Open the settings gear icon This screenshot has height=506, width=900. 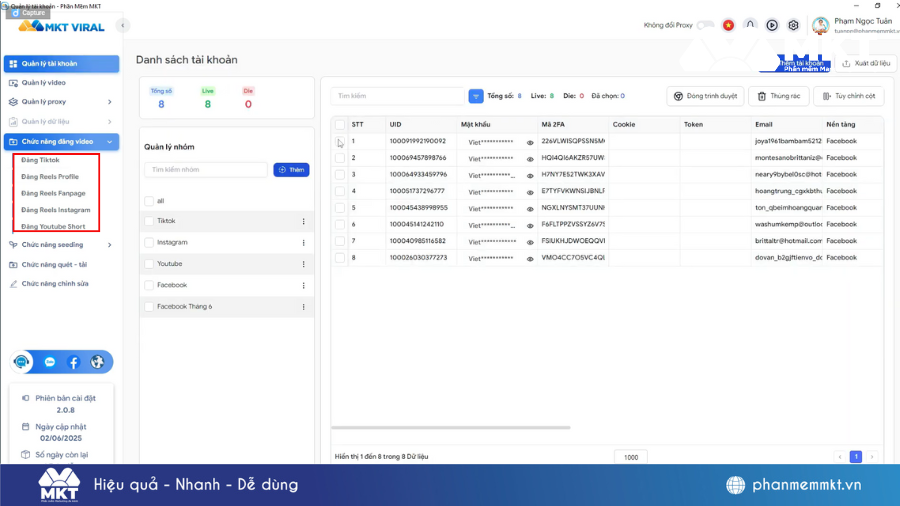793,25
